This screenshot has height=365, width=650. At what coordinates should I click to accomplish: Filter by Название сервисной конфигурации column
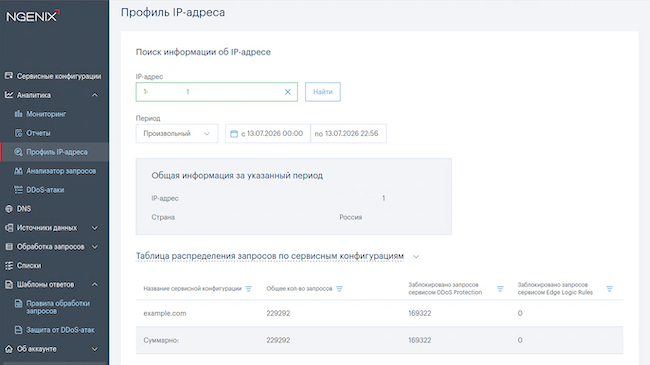248,289
